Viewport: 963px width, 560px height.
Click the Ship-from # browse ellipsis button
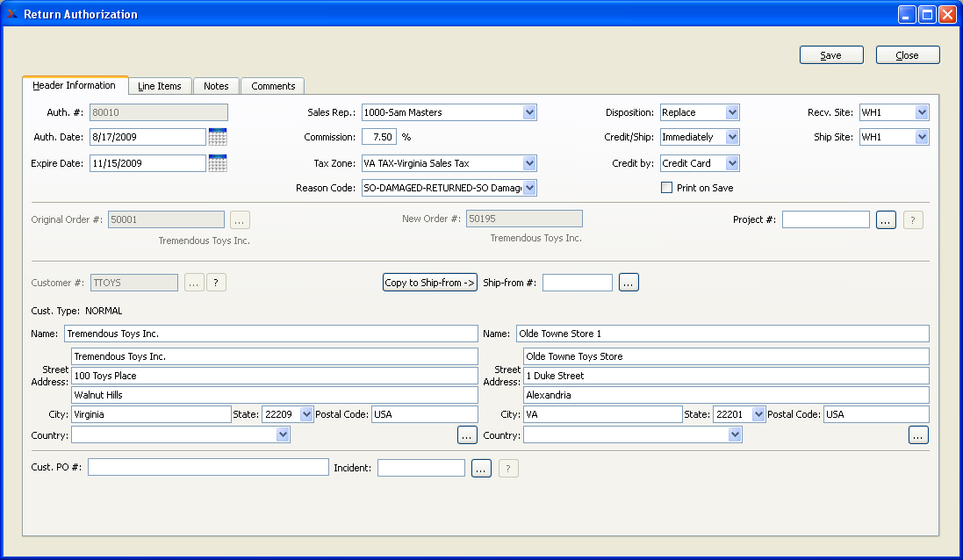click(629, 283)
